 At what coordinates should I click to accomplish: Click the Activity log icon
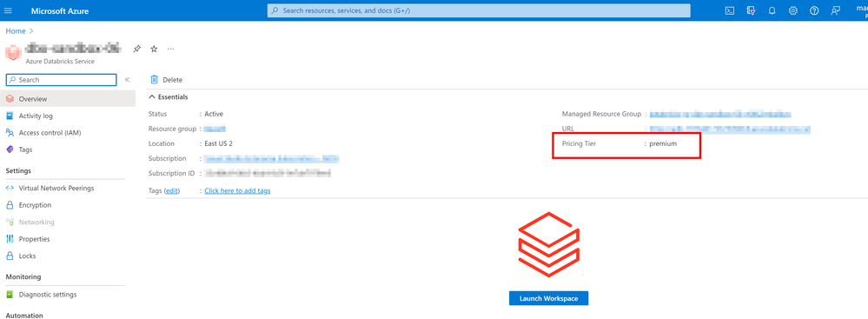click(x=10, y=116)
